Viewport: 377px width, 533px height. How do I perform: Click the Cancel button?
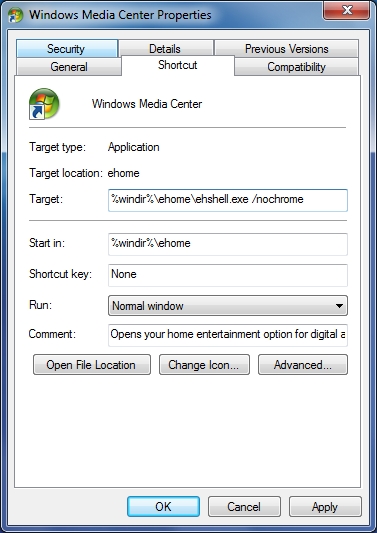tap(244, 506)
